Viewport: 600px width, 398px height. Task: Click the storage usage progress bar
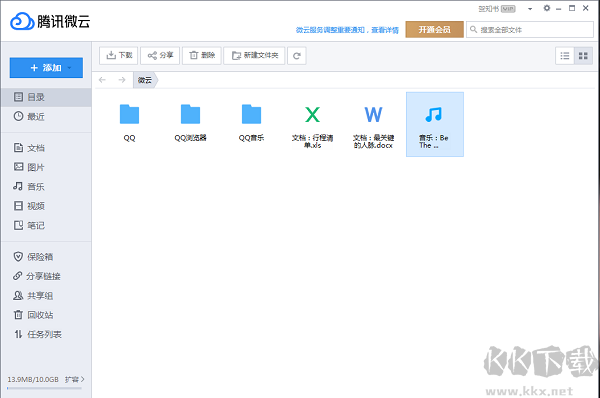click(x=44, y=388)
